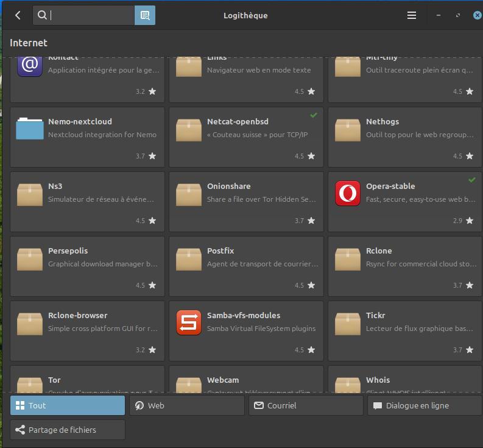Click the star rating of Opera-stable
483x448 pixels.
coord(470,221)
